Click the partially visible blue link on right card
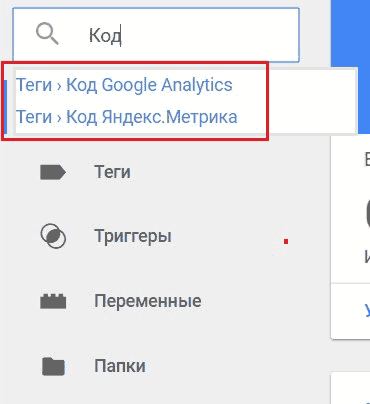 (x=367, y=311)
